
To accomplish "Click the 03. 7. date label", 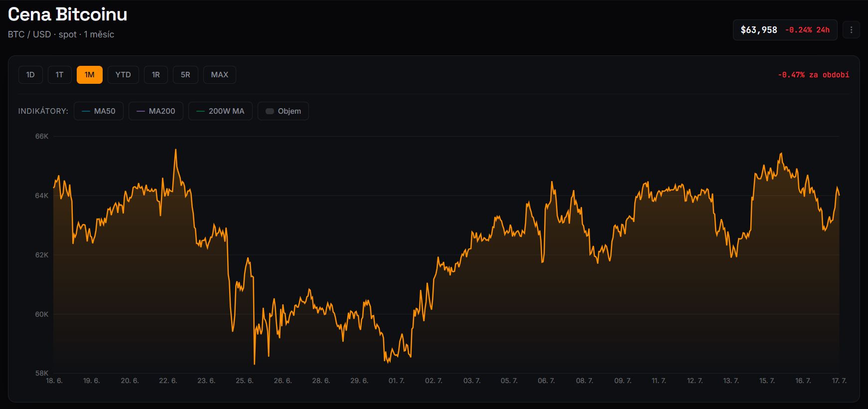I will click(x=472, y=381).
